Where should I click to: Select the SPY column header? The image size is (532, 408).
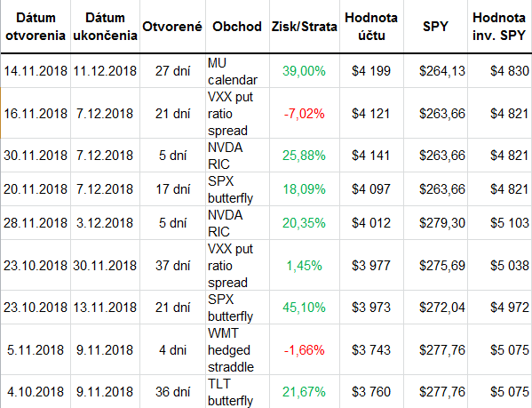436,27
